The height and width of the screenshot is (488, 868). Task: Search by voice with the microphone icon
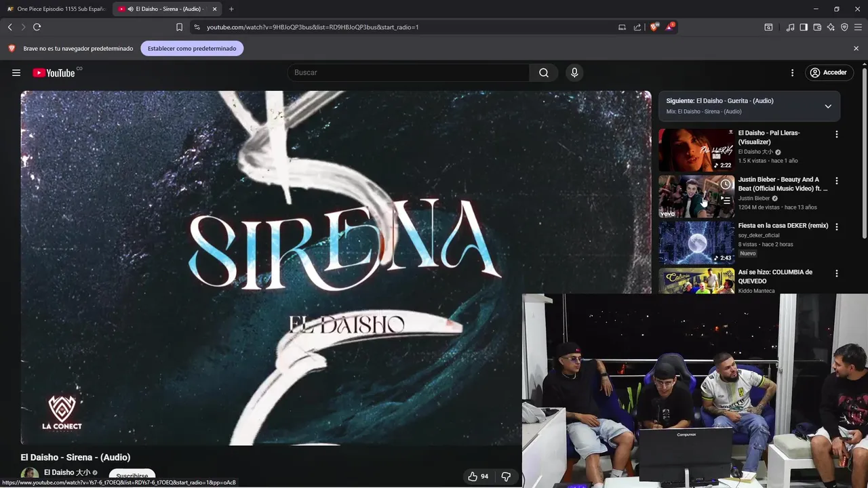tap(574, 73)
